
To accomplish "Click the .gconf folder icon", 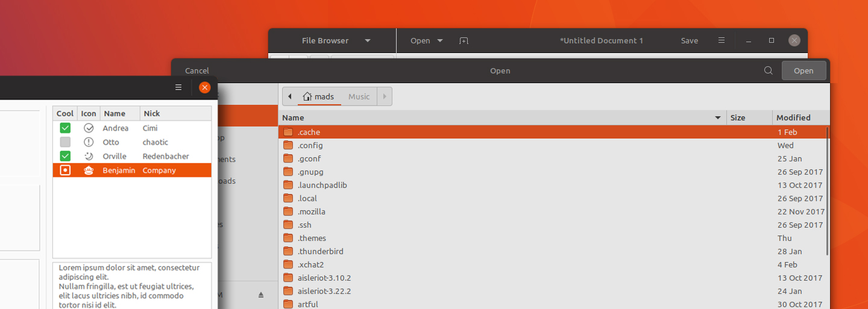I will pyautogui.click(x=288, y=158).
